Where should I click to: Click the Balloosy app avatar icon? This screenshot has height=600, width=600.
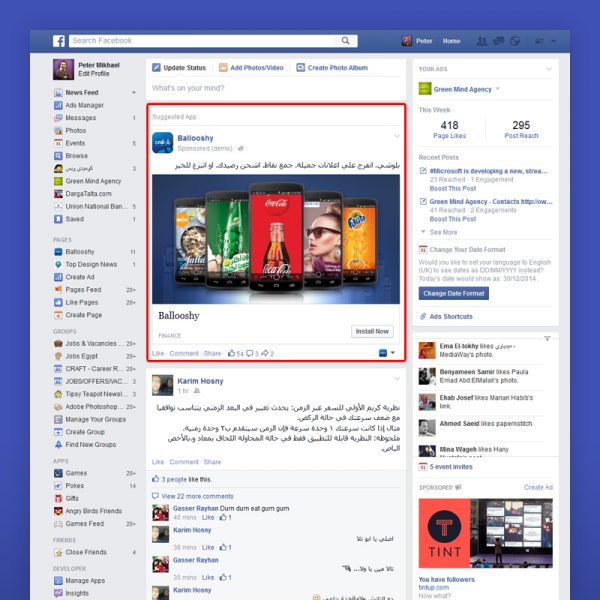(163, 143)
